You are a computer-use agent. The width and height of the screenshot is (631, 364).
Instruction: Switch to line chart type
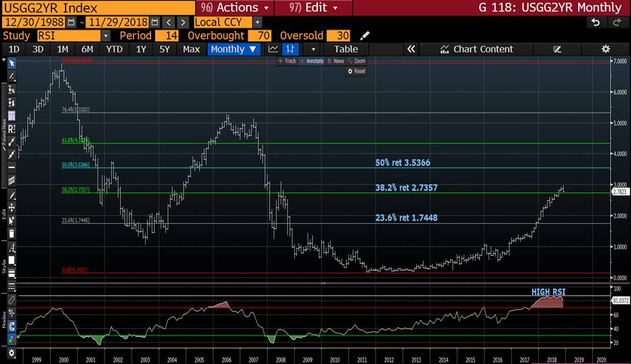[273, 49]
